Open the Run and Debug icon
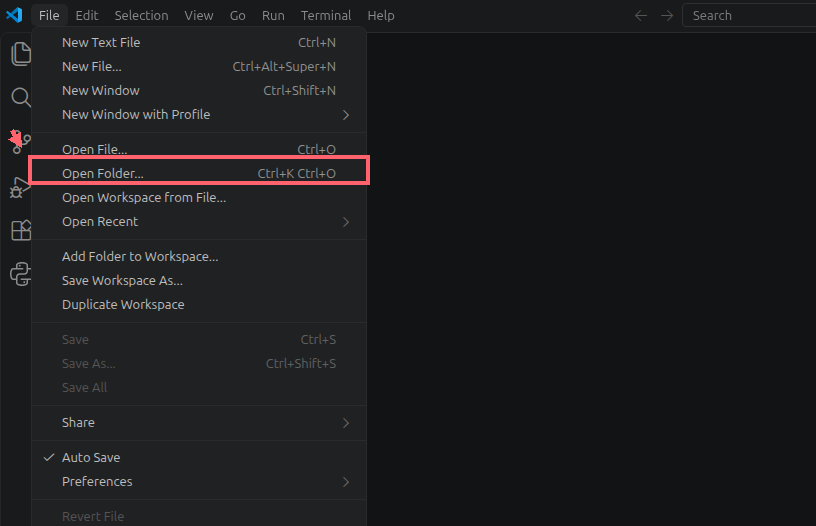 tap(21, 187)
